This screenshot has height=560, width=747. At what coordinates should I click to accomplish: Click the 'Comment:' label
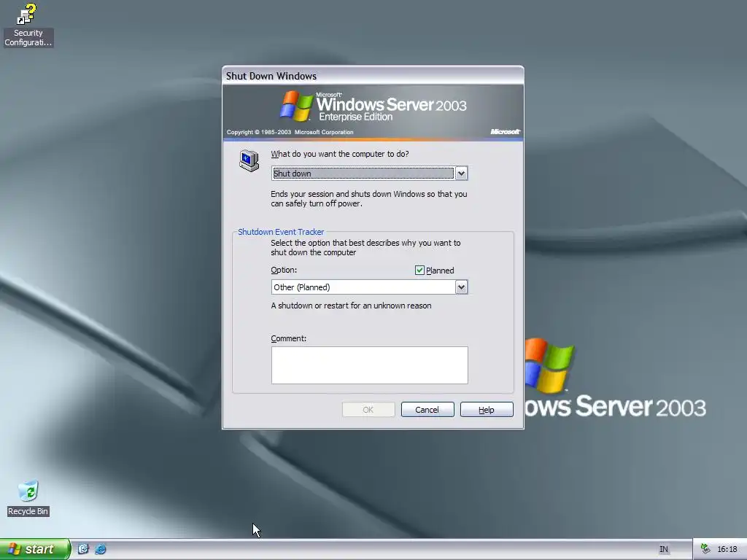289,338
